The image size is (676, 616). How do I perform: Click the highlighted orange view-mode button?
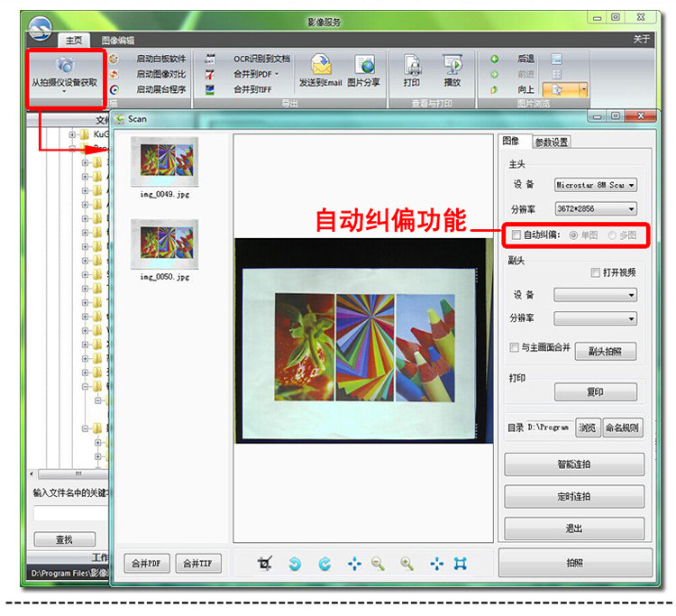[561, 89]
